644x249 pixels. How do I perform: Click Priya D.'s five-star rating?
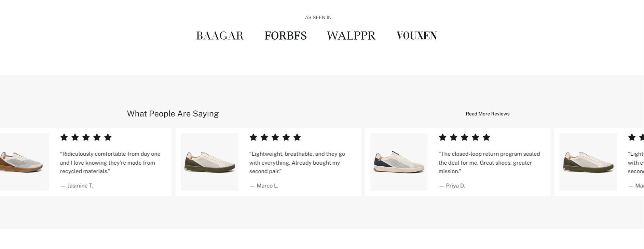465,137
